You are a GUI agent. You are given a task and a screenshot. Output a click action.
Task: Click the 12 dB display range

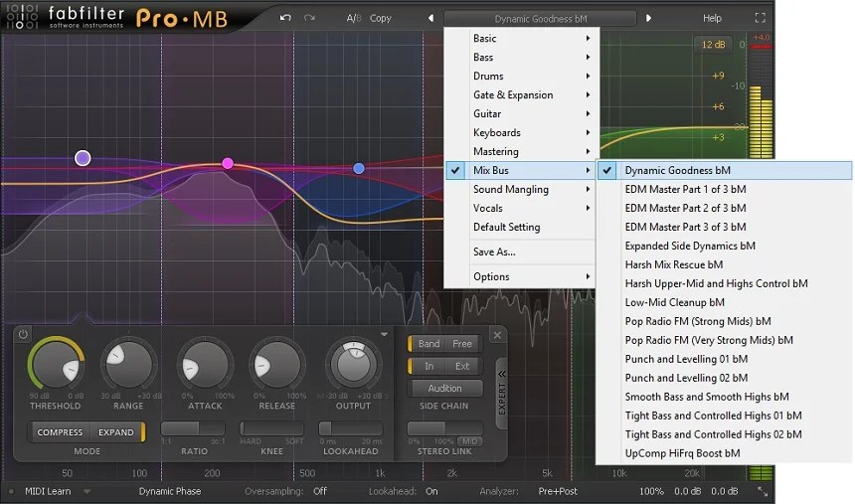click(x=713, y=44)
